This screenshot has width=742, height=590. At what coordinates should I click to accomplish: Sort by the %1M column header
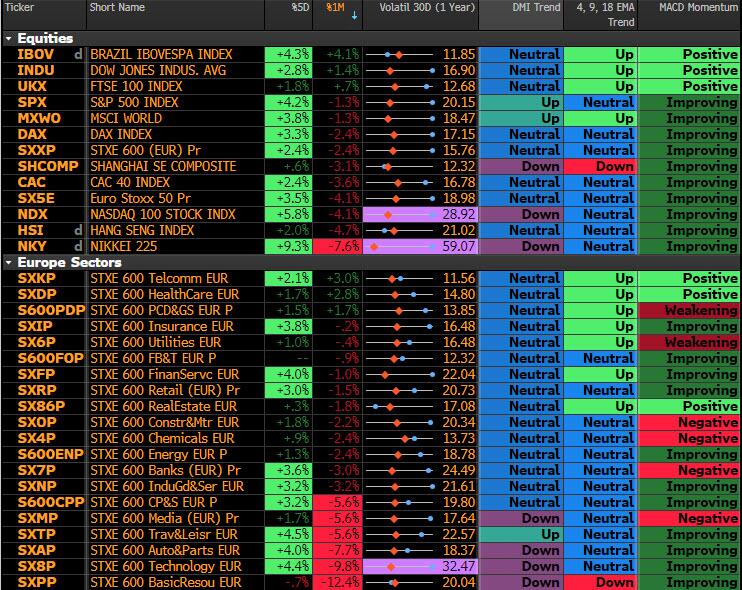336,8
